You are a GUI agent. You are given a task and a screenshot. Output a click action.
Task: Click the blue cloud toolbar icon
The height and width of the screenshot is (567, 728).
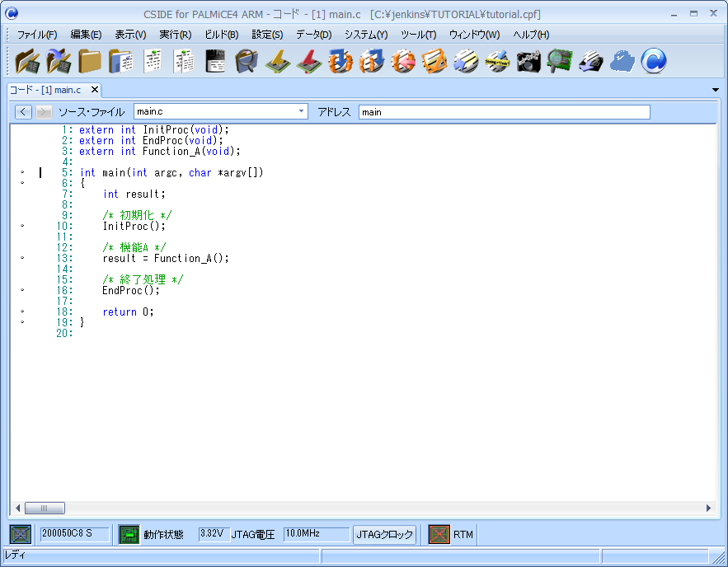622,61
